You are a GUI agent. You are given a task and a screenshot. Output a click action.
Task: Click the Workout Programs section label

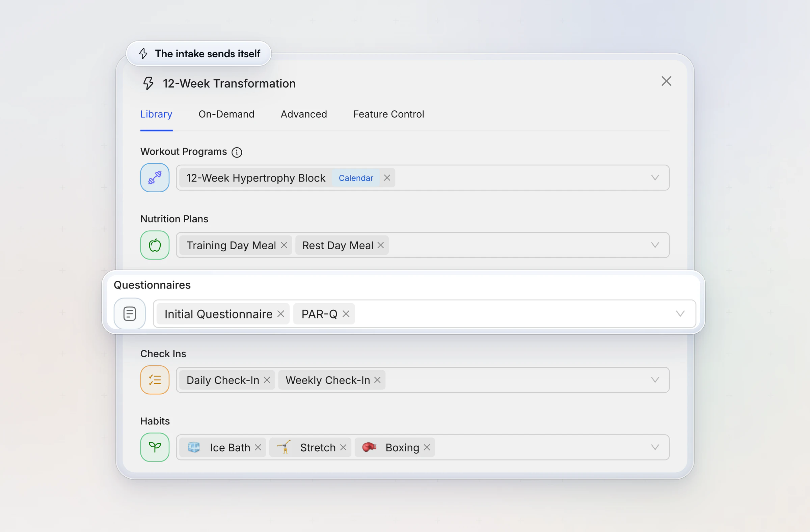point(184,151)
